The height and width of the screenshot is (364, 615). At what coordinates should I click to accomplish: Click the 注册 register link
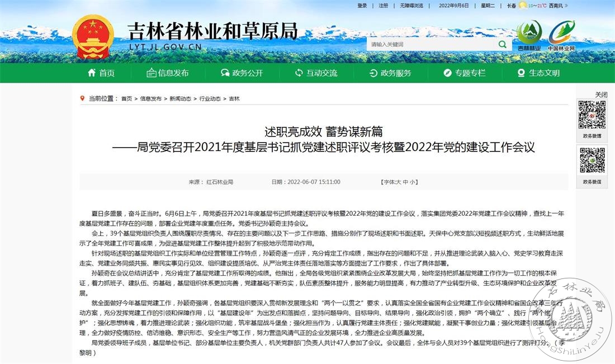tap(383, 6)
